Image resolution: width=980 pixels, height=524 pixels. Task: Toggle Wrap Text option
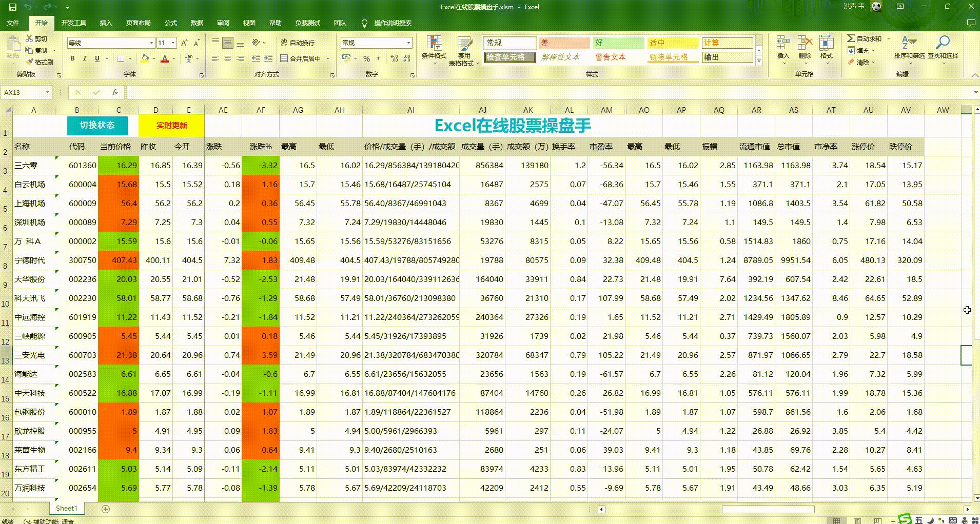pyautogui.click(x=298, y=43)
